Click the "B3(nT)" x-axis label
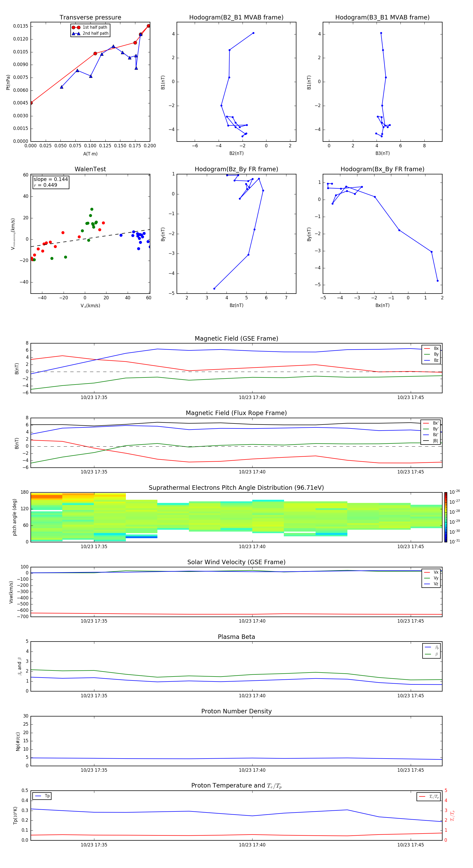 pos(382,153)
